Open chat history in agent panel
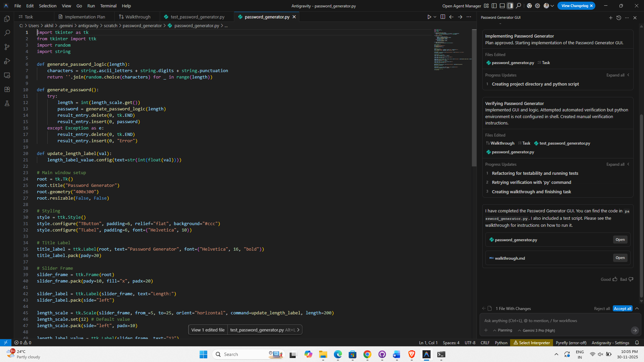Image resolution: width=644 pixels, height=362 pixels. (618, 18)
